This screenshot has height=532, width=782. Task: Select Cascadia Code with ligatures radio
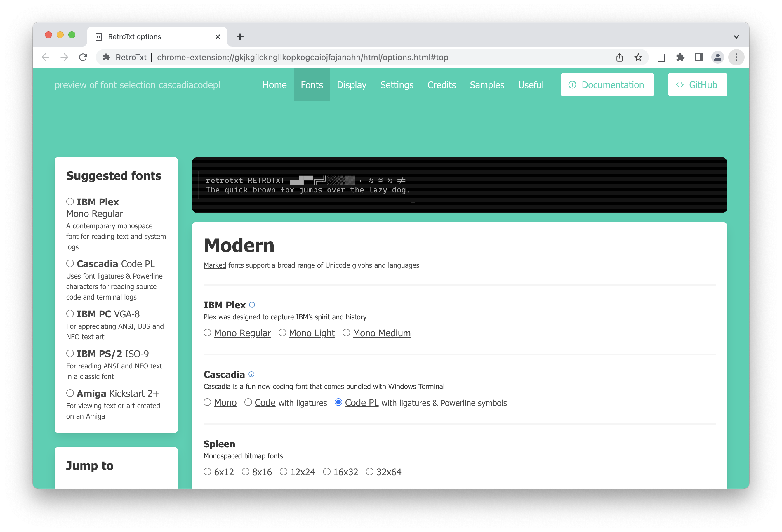point(248,402)
